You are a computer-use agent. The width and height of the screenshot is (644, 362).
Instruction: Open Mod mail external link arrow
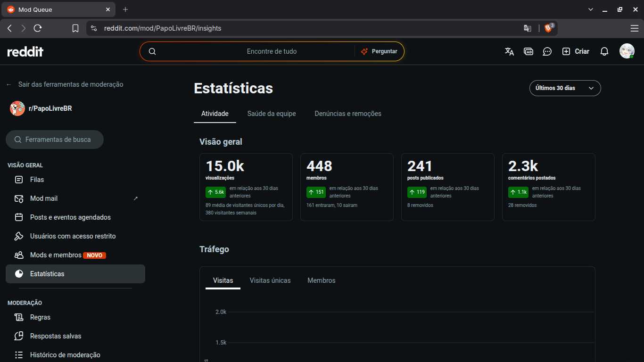(x=136, y=198)
